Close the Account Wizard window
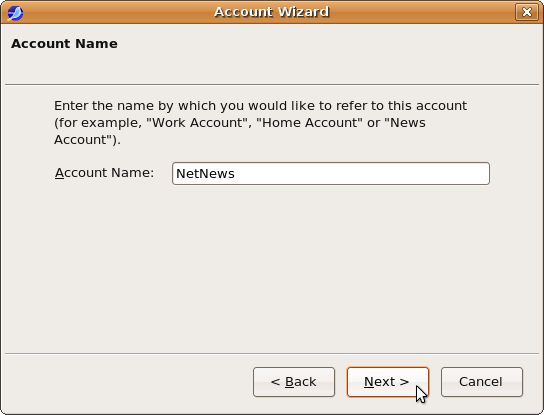The image size is (544, 415). click(x=526, y=12)
